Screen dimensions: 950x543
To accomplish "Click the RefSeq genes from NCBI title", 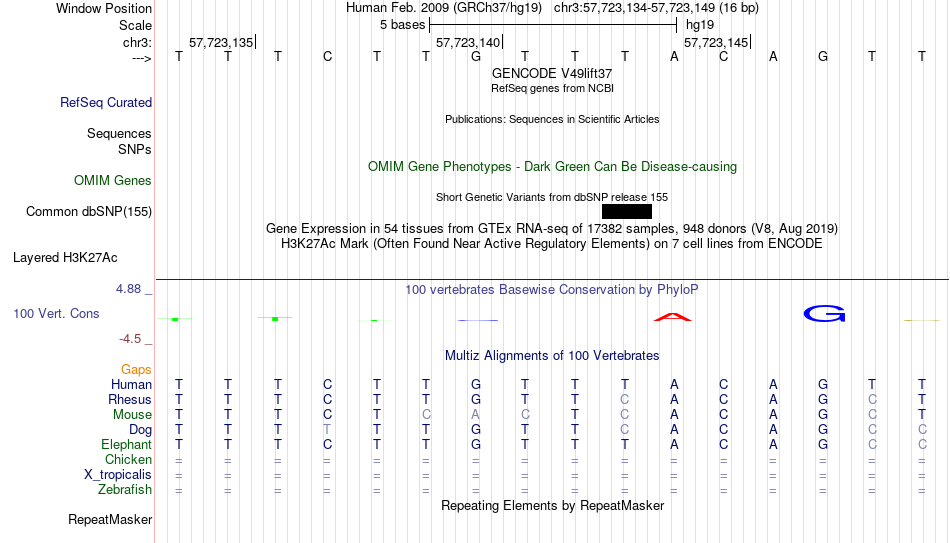I will point(553,88).
